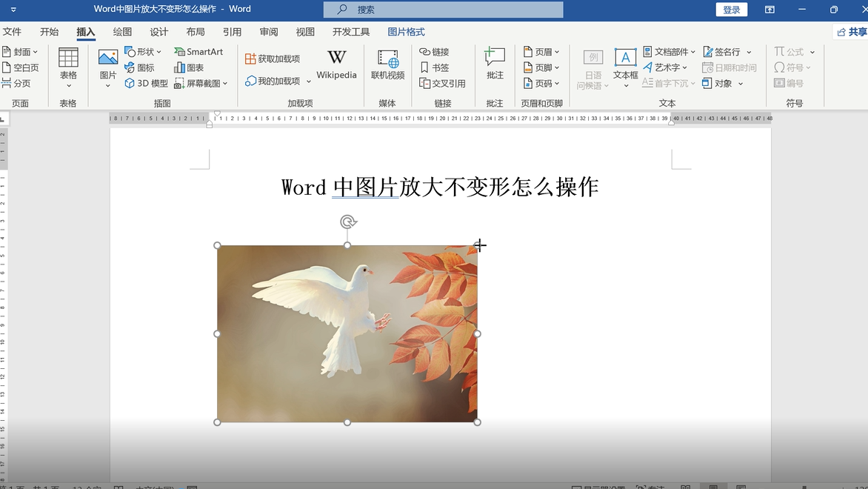Image resolution: width=868 pixels, height=489 pixels.
Task: Select the dove picture in the document
Action: click(x=347, y=333)
